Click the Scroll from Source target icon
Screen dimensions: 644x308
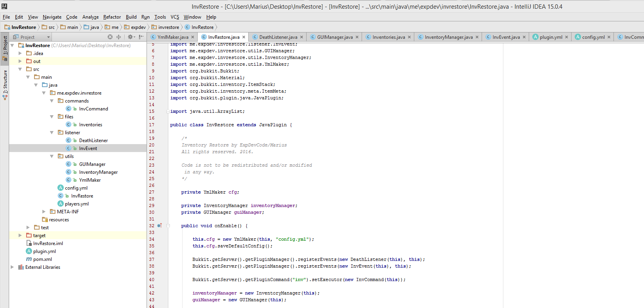tap(110, 37)
